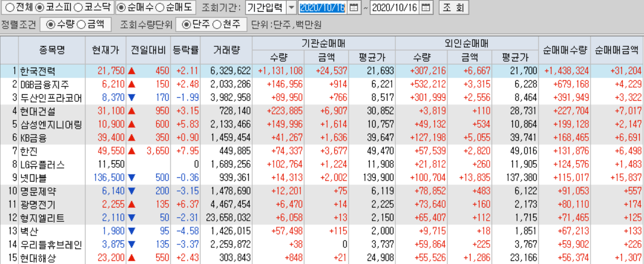
Task: Click the 현재가 column header
Action: (106, 50)
